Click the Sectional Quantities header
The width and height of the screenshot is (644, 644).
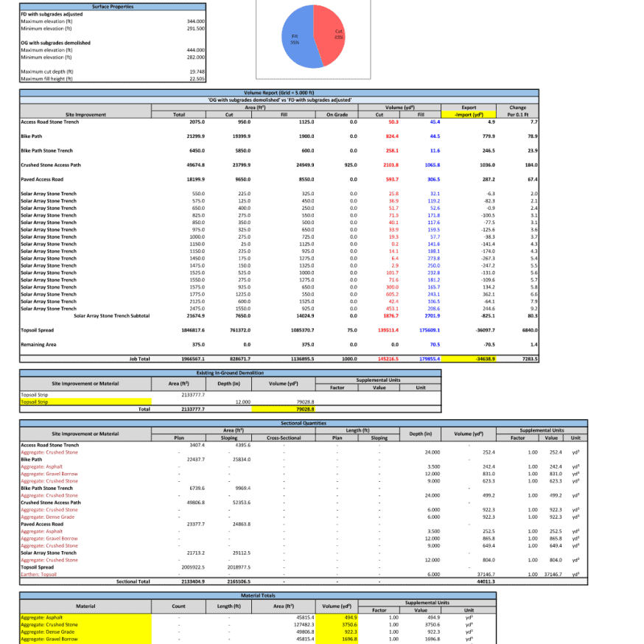(321, 420)
